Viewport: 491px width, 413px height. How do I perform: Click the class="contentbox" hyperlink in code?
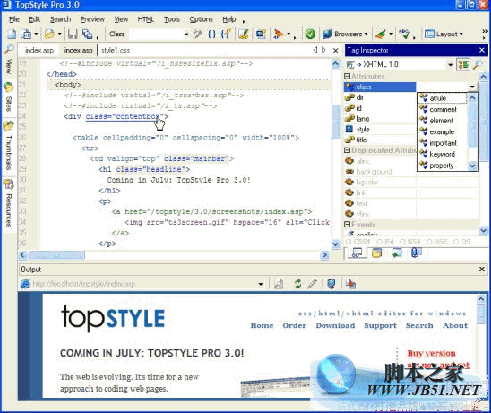pyautogui.click(x=124, y=116)
